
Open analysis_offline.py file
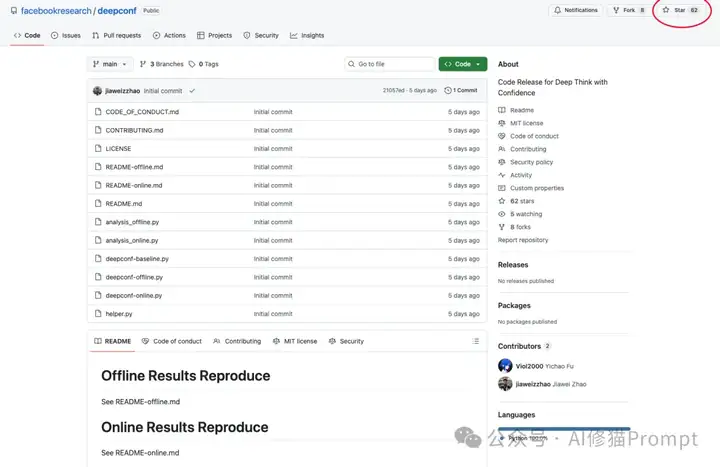(132, 222)
